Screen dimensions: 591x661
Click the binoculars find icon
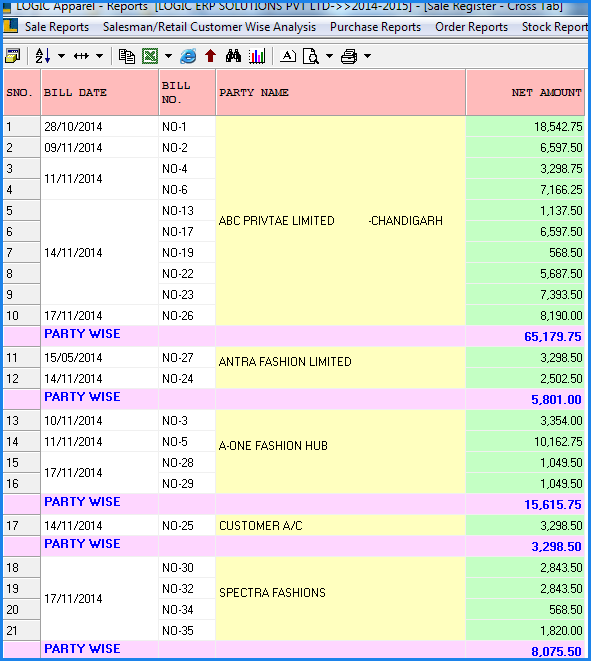233,56
